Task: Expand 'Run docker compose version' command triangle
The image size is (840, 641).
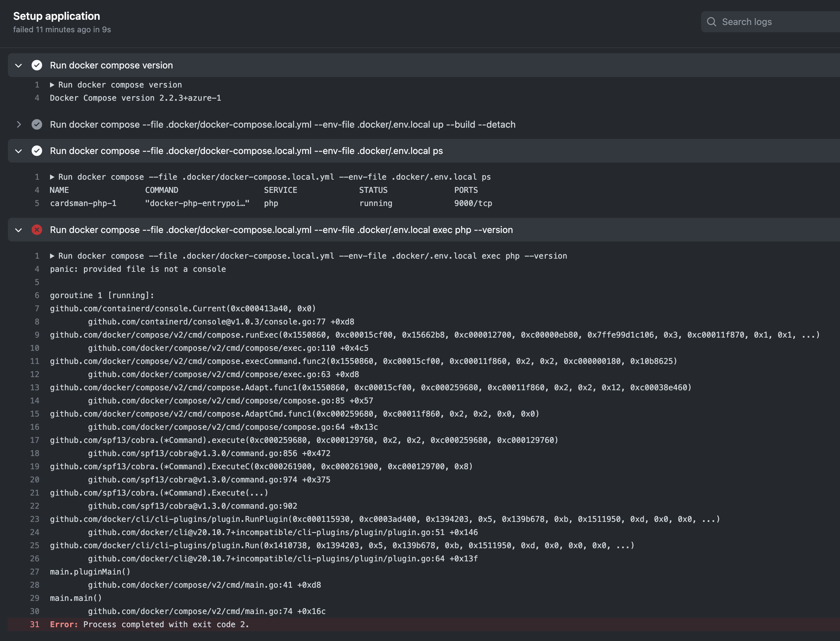Action: pyautogui.click(x=52, y=85)
